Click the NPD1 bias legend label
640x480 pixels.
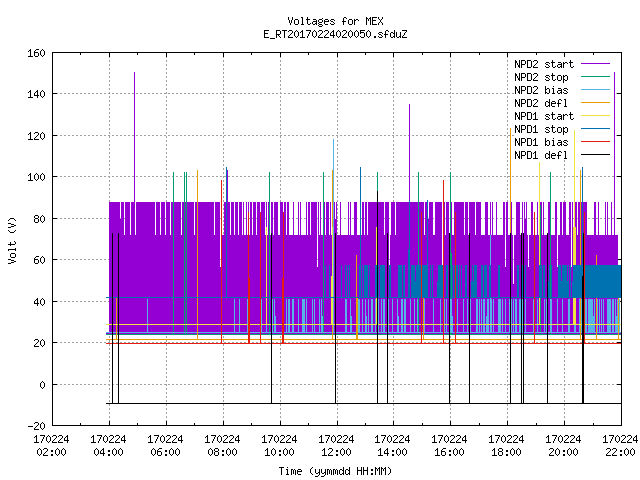[x=541, y=142]
